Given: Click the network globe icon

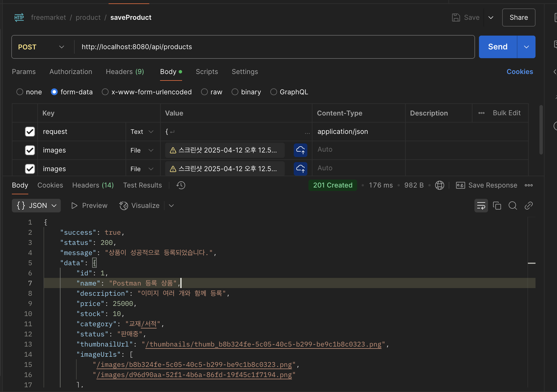Looking at the screenshot, I should [x=439, y=185].
